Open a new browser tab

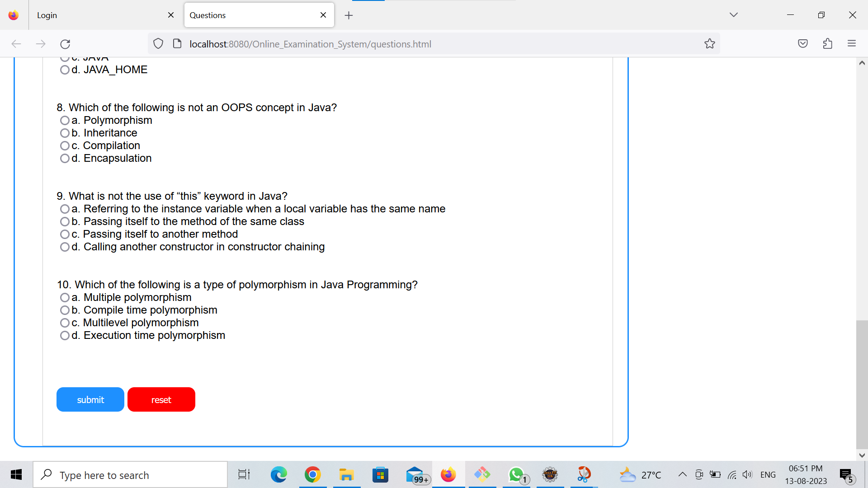point(349,15)
